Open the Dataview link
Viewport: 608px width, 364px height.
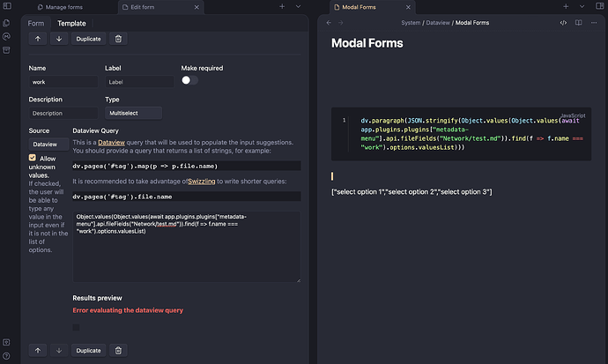click(x=111, y=142)
